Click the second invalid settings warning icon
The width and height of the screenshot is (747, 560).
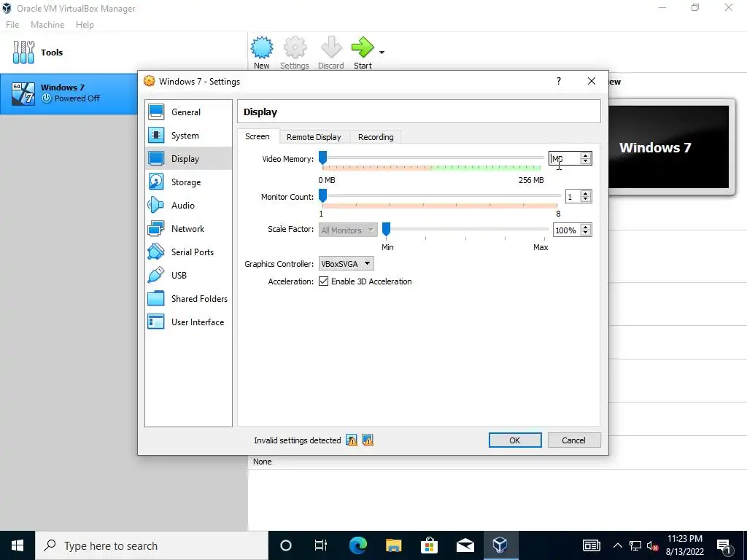[x=368, y=440]
